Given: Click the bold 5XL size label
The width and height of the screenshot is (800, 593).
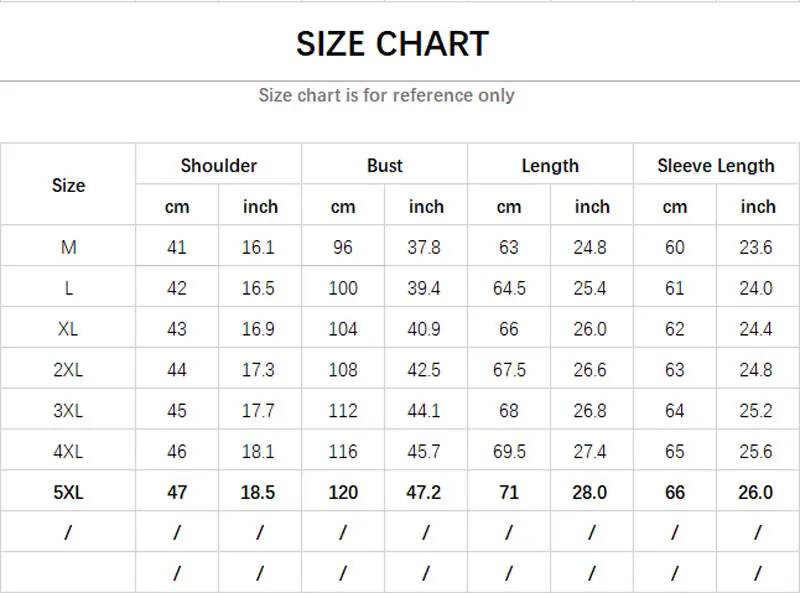Looking at the screenshot, I should (68, 492).
